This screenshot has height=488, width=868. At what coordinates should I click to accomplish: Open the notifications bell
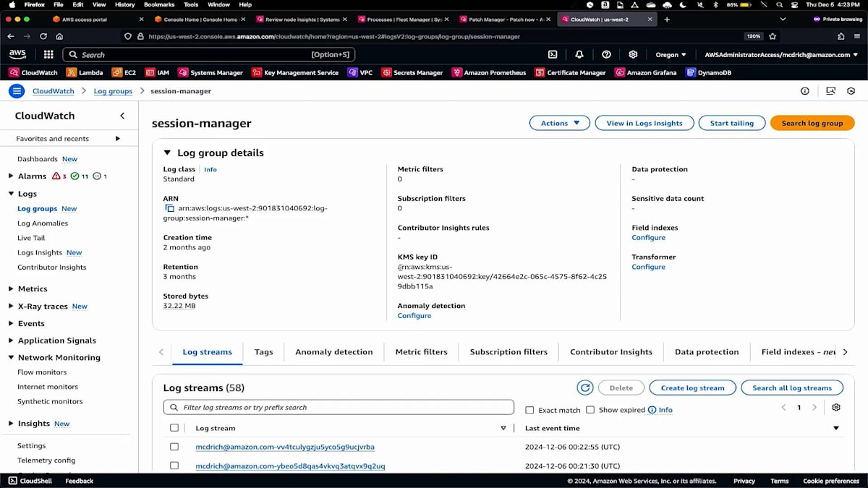click(579, 54)
